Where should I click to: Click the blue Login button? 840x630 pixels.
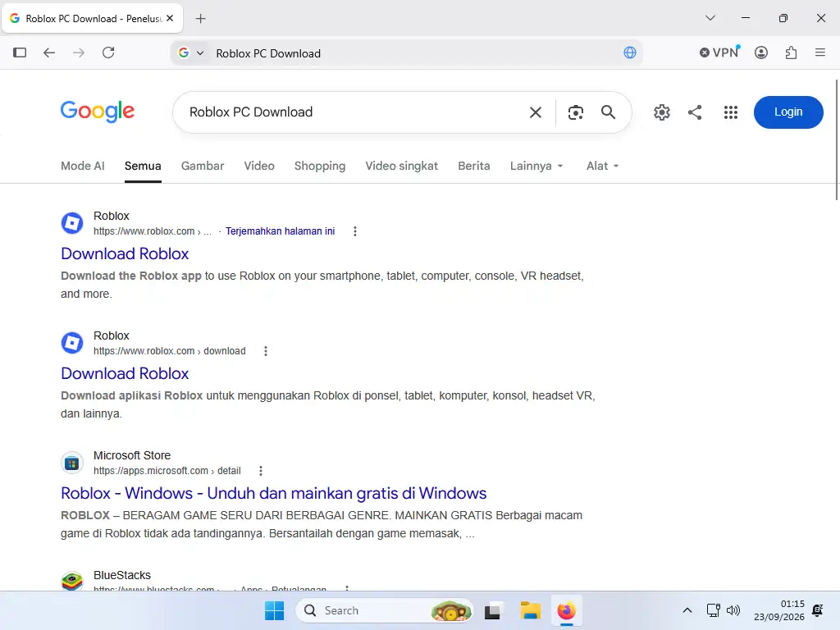coord(788,112)
